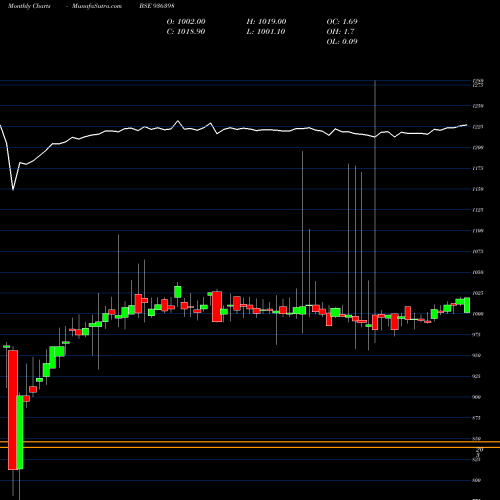Screen dimensions: 500x500
Task: Click the 1150 price axis label
Action: pos(478,189)
